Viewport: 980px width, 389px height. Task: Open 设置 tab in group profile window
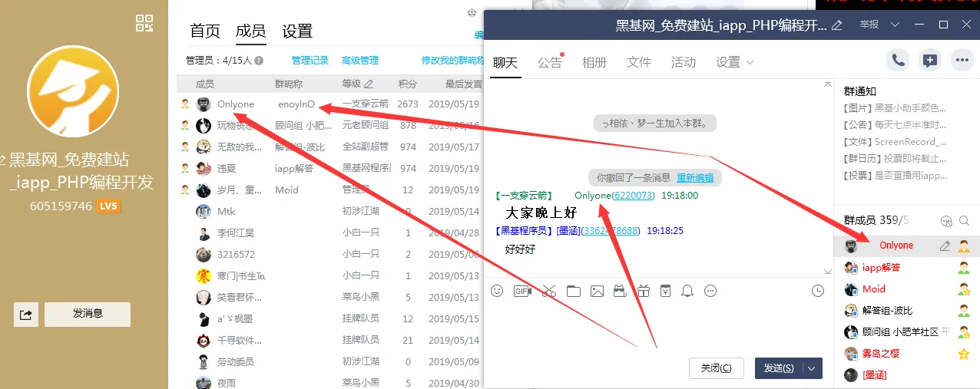coord(297,31)
